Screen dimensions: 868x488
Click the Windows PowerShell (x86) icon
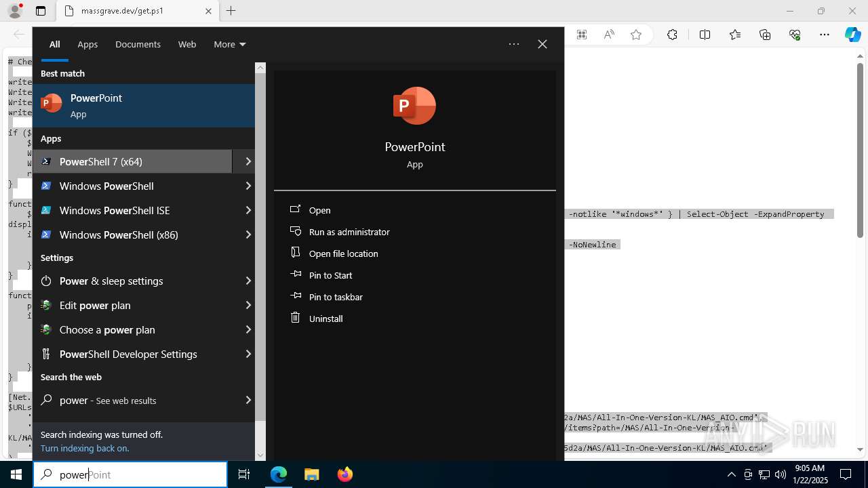(46, 235)
